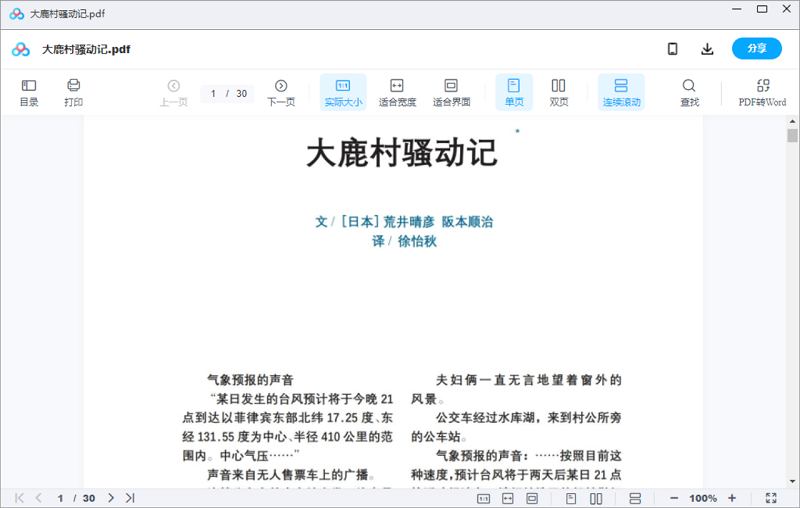Enter fullscreen using bottom-right icon

pyautogui.click(x=771, y=498)
